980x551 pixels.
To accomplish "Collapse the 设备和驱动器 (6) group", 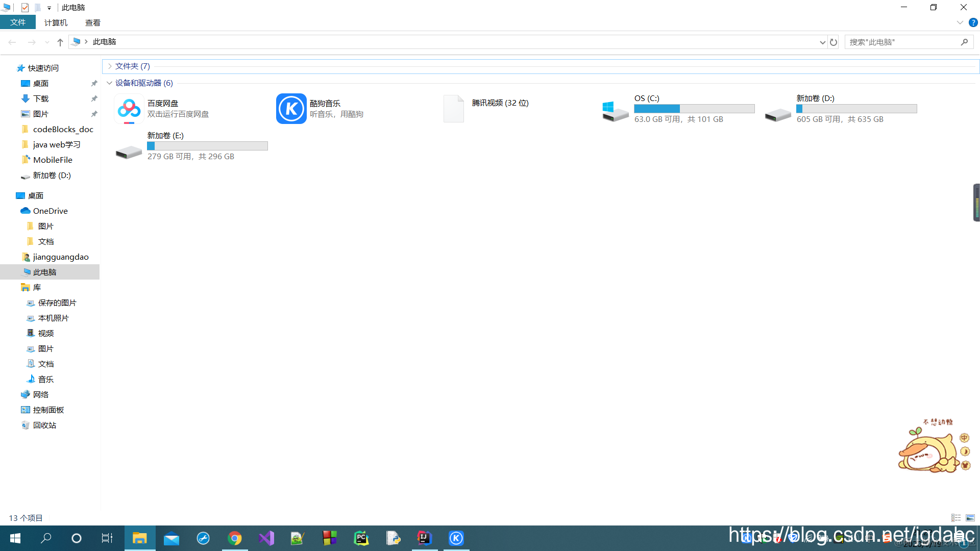I will [x=109, y=83].
